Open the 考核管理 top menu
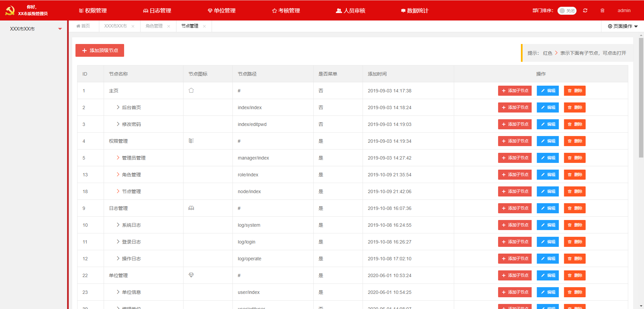The image size is (644, 309). [x=286, y=10]
